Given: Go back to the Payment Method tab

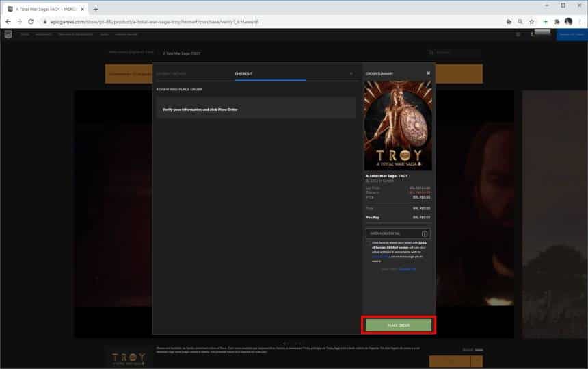Looking at the screenshot, I should pyautogui.click(x=171, y=73).
